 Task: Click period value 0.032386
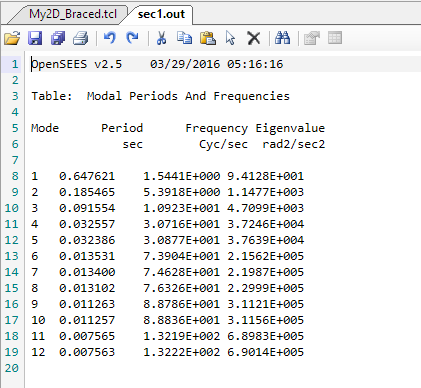[87, 240]
